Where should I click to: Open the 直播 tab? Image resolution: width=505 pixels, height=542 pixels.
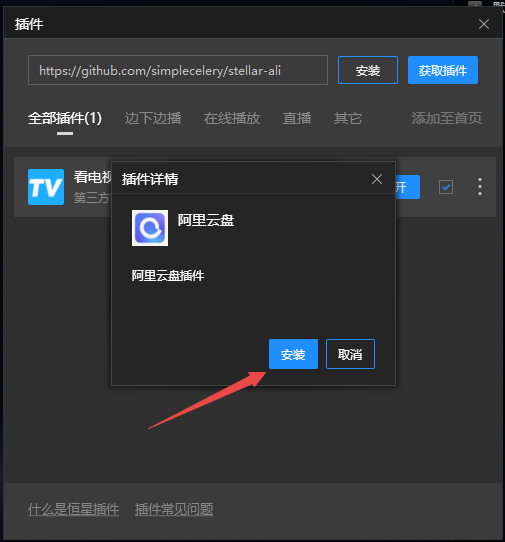coord(297,118)
